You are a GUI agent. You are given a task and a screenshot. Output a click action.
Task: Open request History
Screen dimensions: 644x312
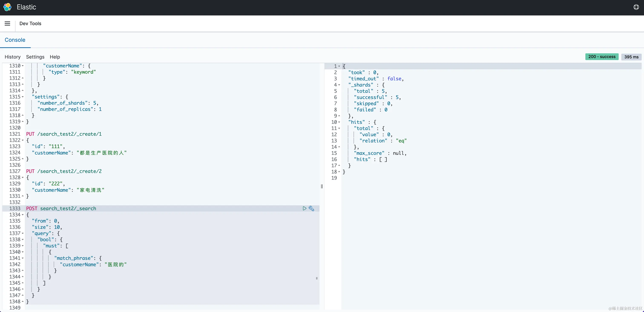(x=13, y=57)
